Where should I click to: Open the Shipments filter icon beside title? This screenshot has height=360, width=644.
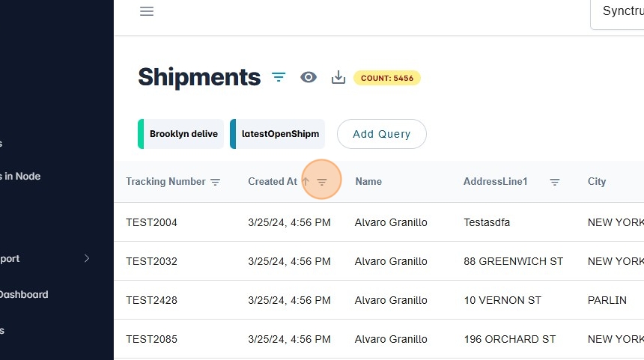coord(279,77)
